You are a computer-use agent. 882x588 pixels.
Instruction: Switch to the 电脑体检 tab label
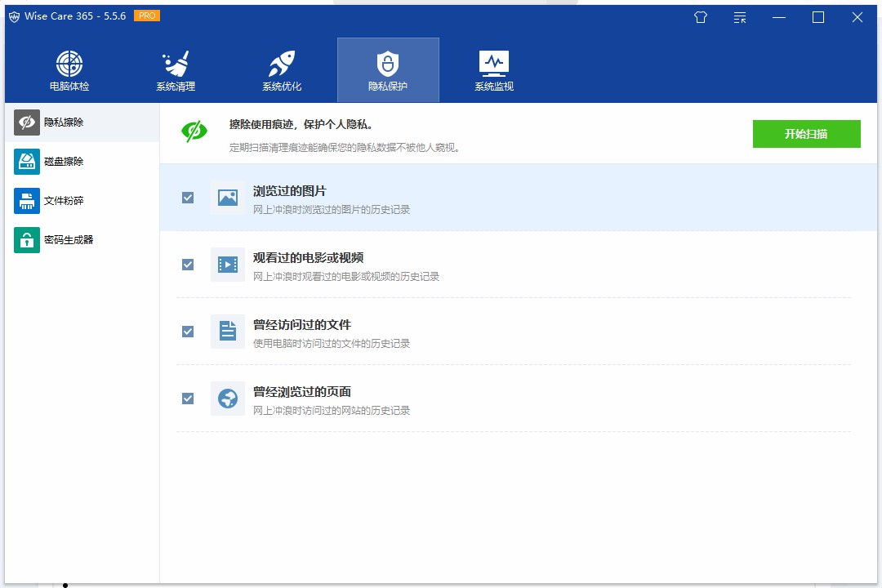(x=69, y=87)
